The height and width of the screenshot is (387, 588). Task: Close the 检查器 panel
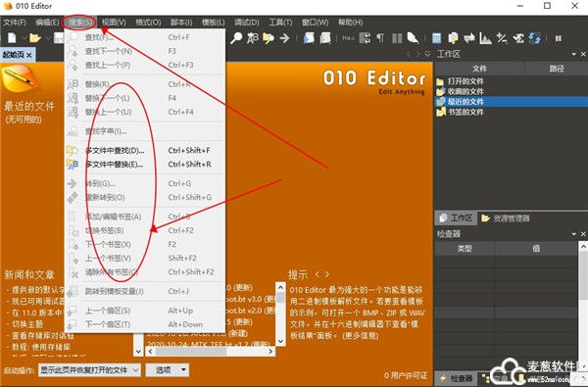[583, 233]
